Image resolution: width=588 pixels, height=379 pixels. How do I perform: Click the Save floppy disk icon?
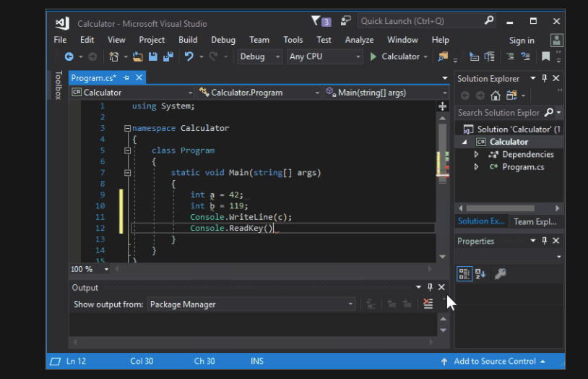tap(152, 56)
